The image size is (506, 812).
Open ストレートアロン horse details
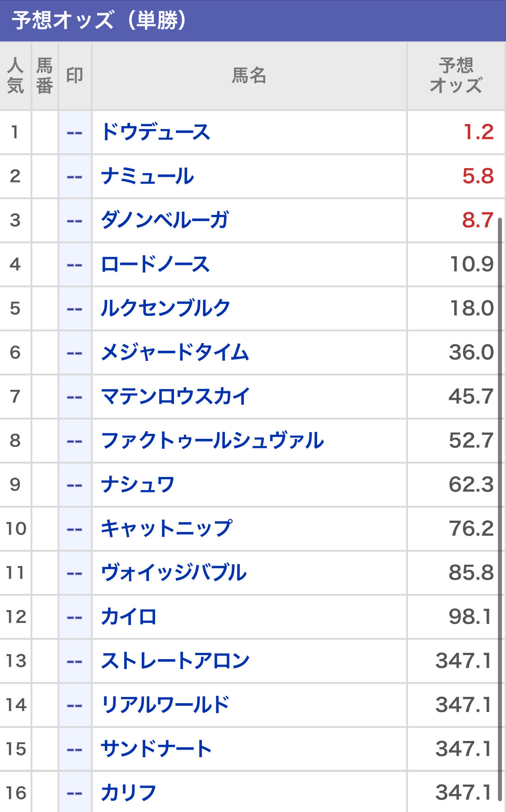[175, 661]
